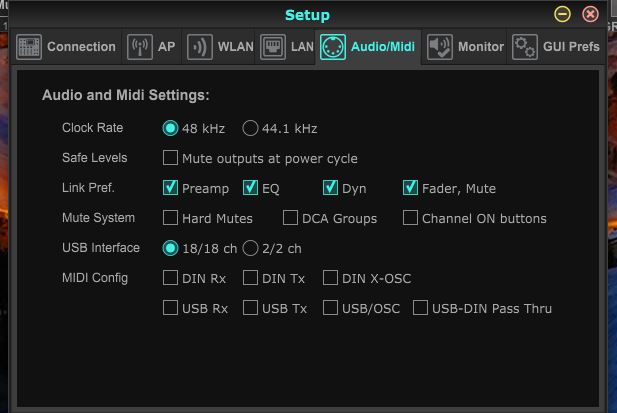Enable Channel ON buttons checkbox

410,218
